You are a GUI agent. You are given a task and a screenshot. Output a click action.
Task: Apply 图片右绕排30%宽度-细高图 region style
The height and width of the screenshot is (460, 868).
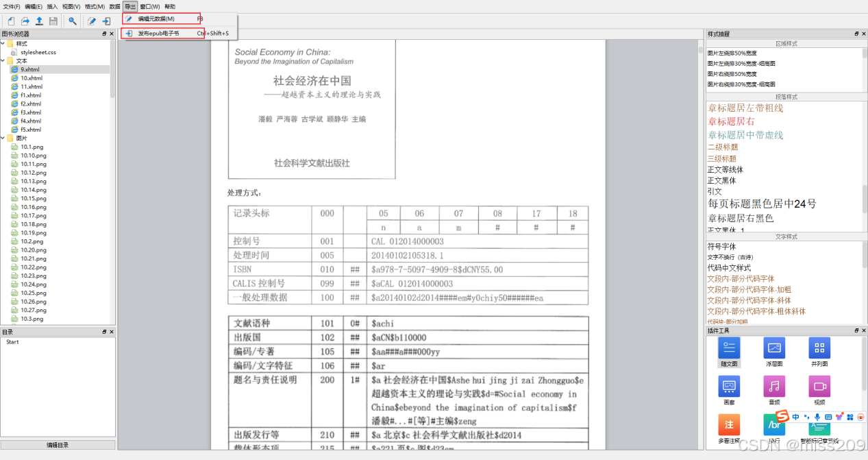741,84
